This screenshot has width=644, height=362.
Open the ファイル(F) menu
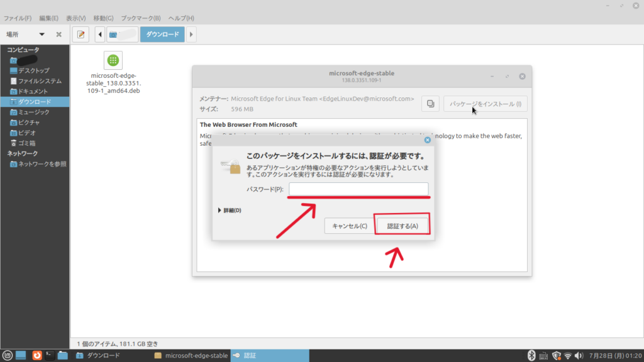click(x=17, y=18)
